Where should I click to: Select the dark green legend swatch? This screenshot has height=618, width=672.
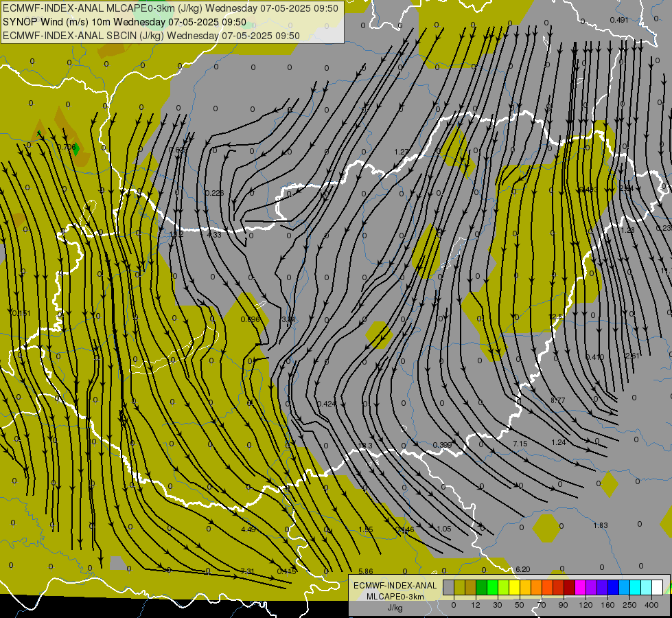pyautogui.click(x=482, y=587)
